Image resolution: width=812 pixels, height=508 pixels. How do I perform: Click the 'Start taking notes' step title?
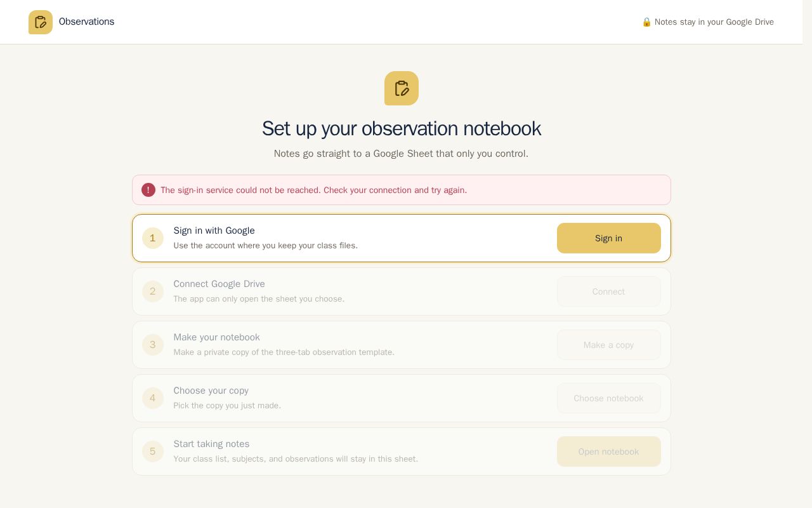click(x=212, y=444)
